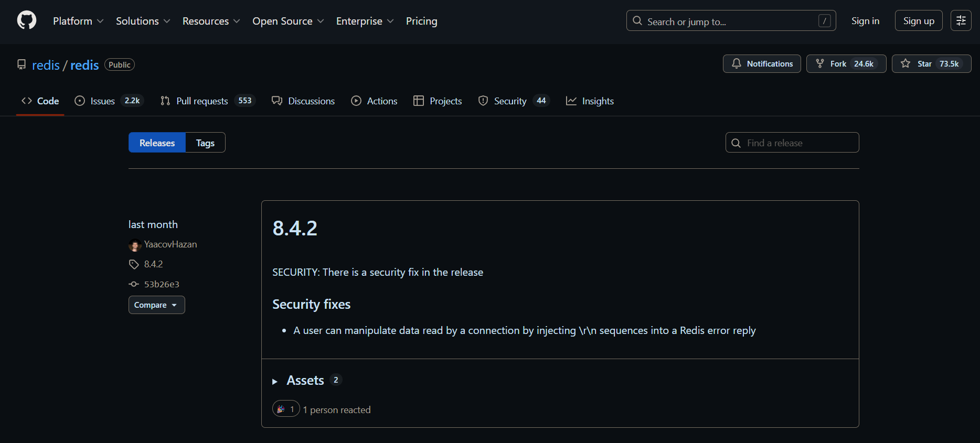The width and height of the screenshot is (980, 443).
Task: Open the redis repository name link
Action: tap(84, 65)
